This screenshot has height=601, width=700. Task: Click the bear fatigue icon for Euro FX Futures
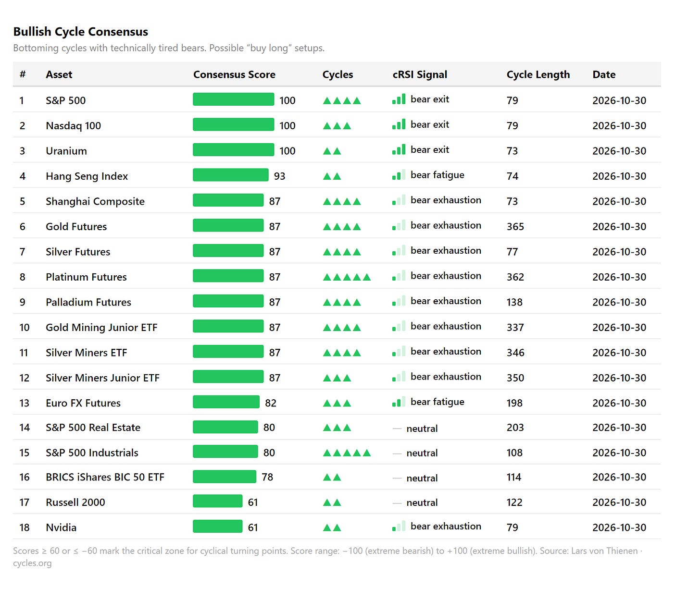(x=399, y=402)
